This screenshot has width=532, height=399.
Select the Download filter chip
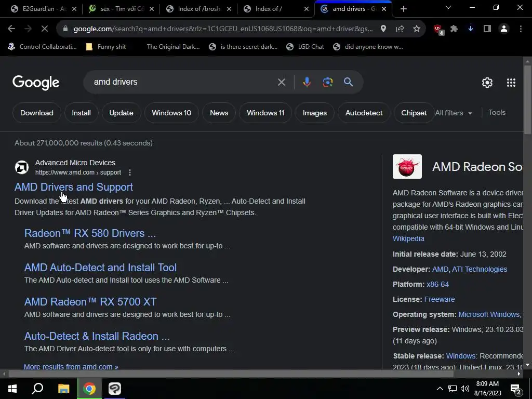point(37,113)
